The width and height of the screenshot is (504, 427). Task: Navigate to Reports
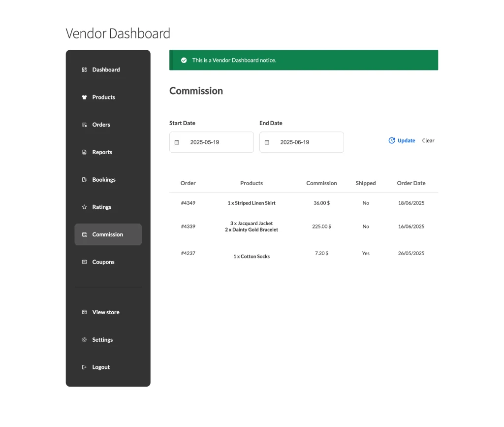tap(108, 152)
